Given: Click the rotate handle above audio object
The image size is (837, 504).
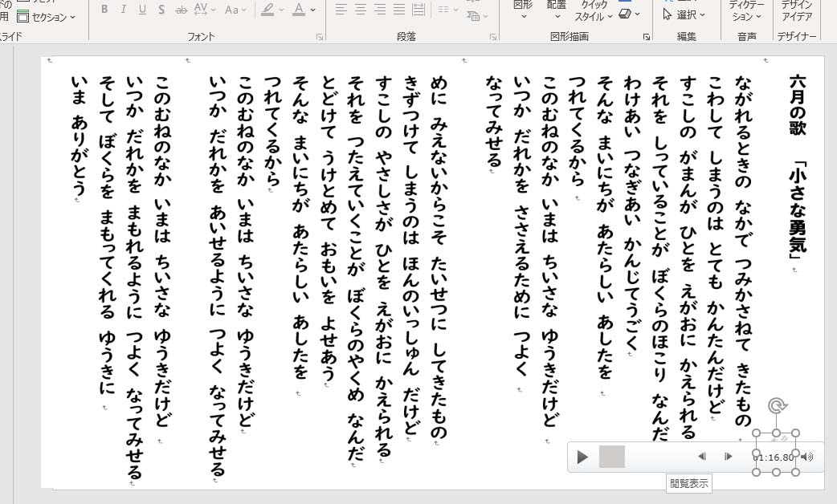Looking at the screenshot, I should 776,407.
